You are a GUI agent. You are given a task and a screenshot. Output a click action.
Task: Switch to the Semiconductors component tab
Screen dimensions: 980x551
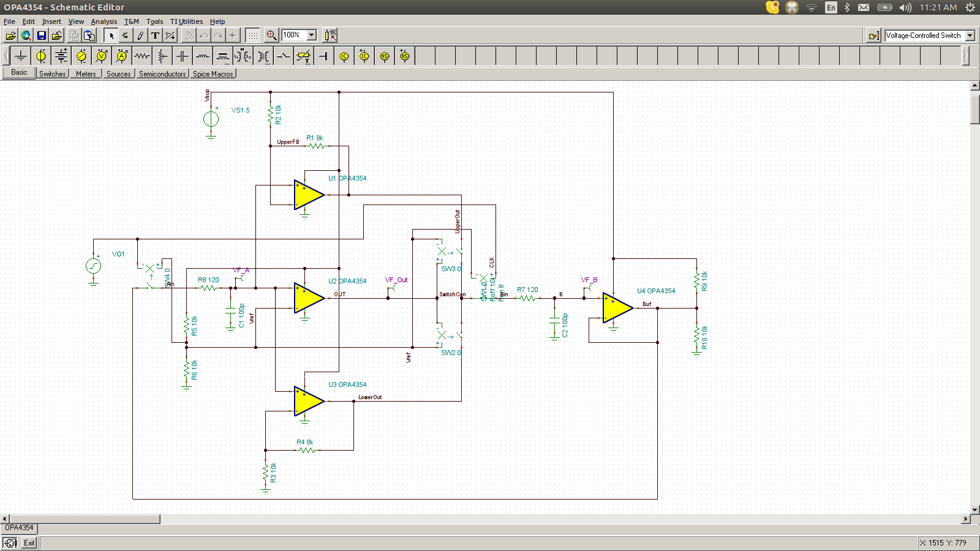point(162,73)
